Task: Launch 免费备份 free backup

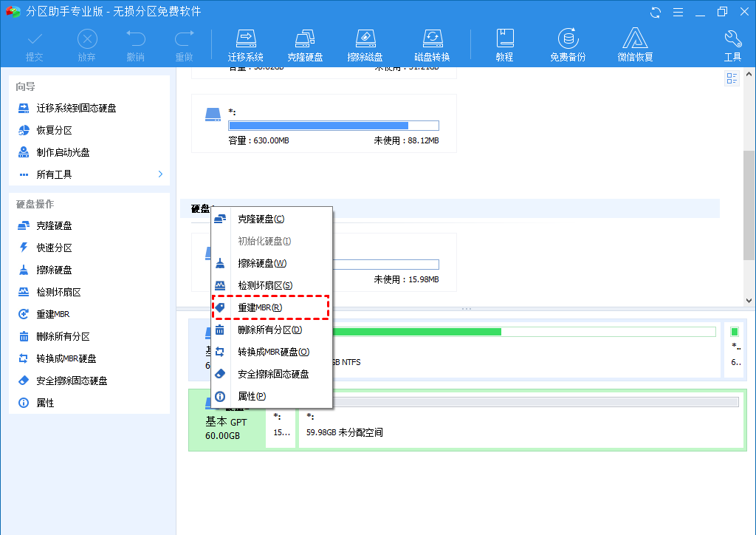Action: 568,43
